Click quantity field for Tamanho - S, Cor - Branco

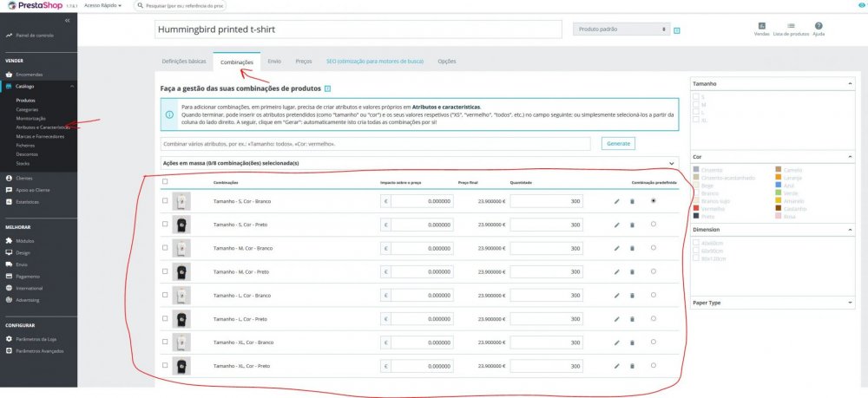tap(546, 201)
